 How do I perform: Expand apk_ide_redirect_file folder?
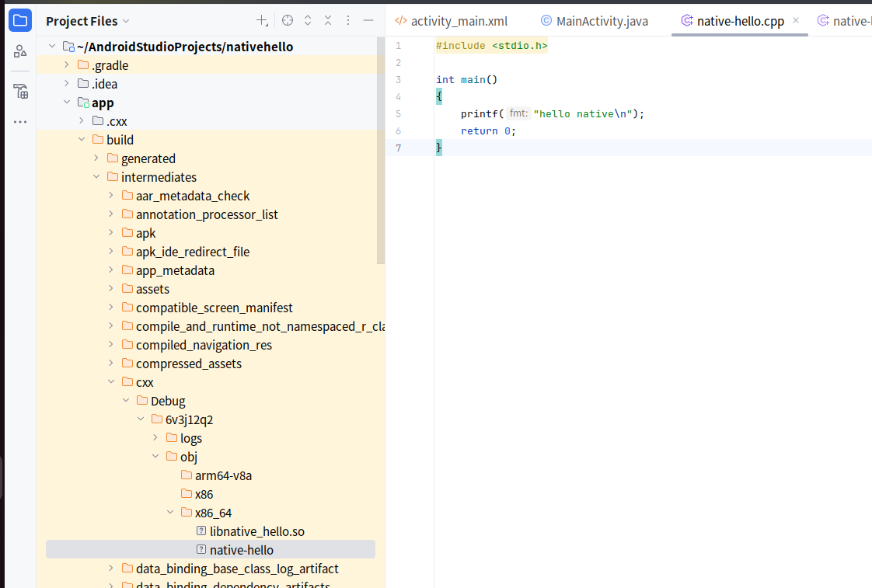[x=111, y=251]
